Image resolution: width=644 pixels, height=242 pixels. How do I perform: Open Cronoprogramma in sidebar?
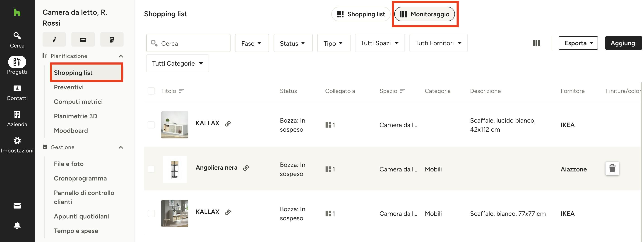tap(80, 178)
